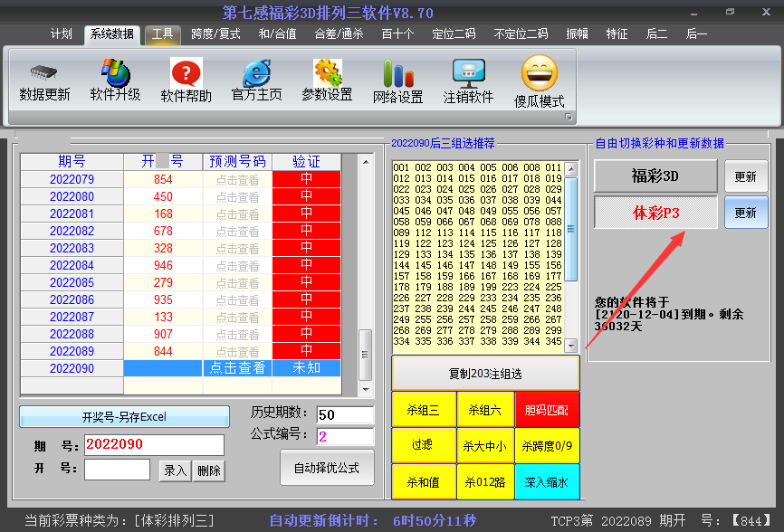The image size is (784, 532).
Task: Click yellow 杀和值 button
Action: point(424,481)
